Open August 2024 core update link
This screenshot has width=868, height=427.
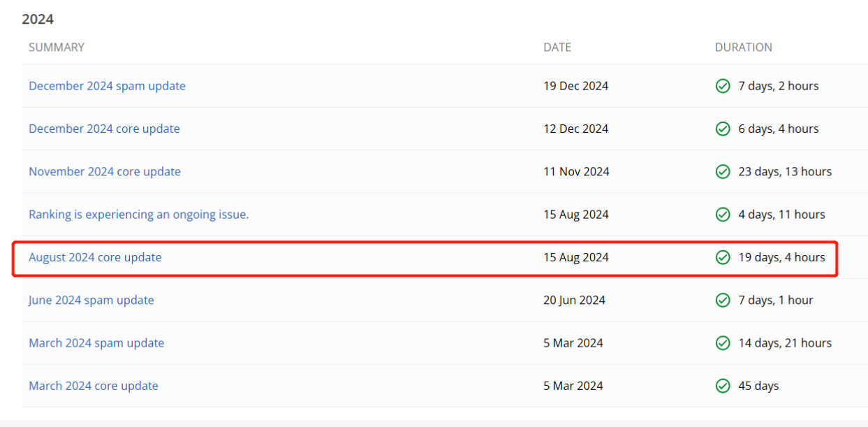pyautogui.click(x=95, y=257)
